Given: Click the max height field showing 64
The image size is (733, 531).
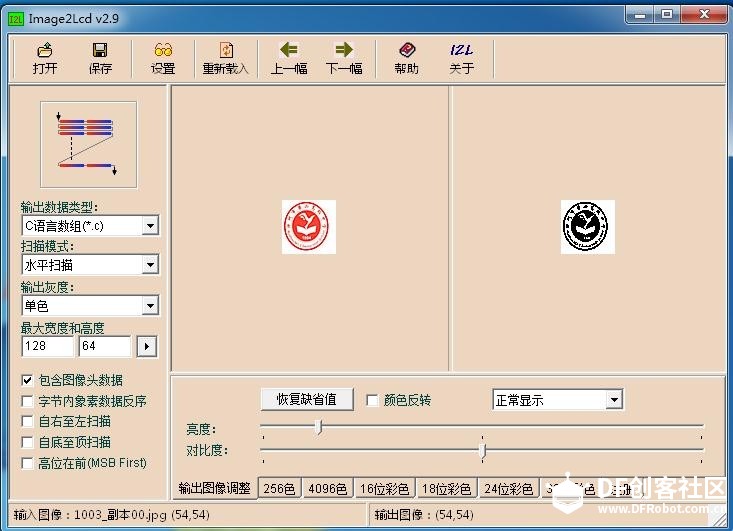Looking at the screenshot, I should pos(105,346).
